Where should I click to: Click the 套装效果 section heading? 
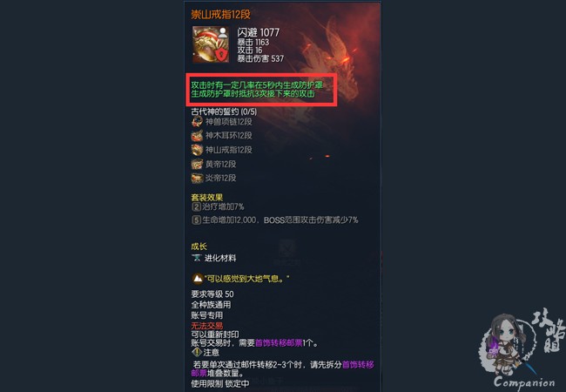(207, 198)
